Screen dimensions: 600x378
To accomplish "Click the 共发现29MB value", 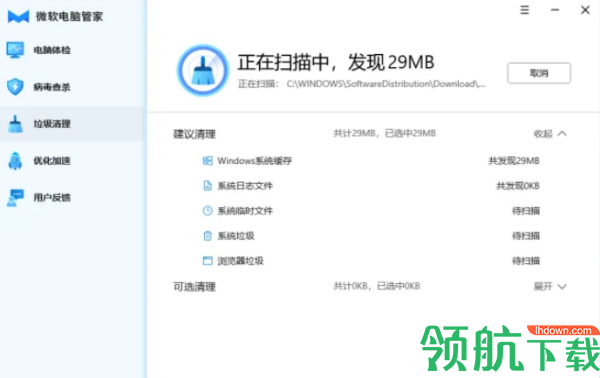I will (x=514, y=161).
